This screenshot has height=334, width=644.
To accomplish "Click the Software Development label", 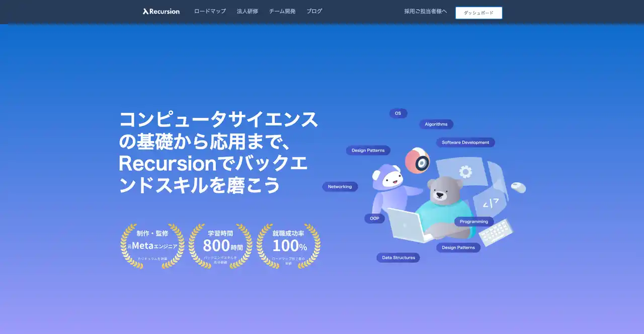I will pos(465,143).
